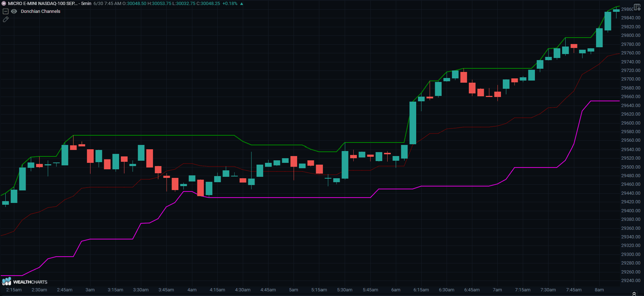
Task: Click the 29840.00 price axis label
Action: [631, 18]
